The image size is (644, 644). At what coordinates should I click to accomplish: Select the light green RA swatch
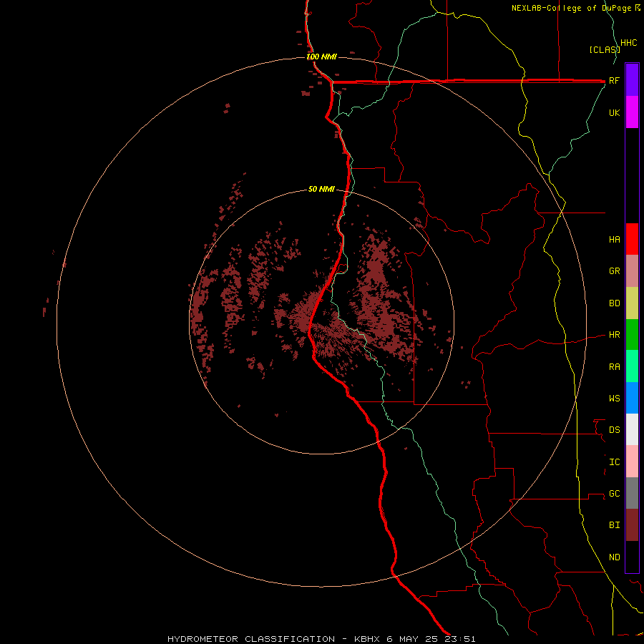coord(632,366)
